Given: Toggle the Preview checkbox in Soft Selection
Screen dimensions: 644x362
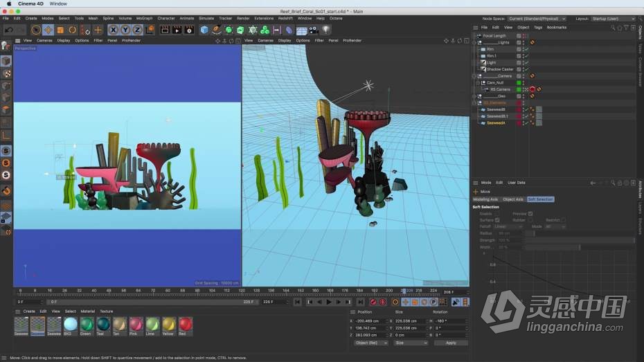Looking at the screenshot, I should 530,214.
